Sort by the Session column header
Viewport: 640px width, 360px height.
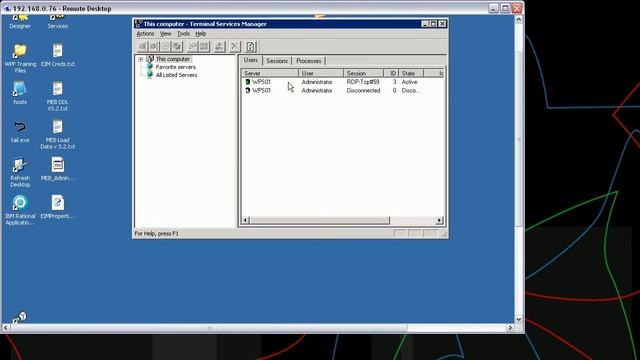[364, 73]
